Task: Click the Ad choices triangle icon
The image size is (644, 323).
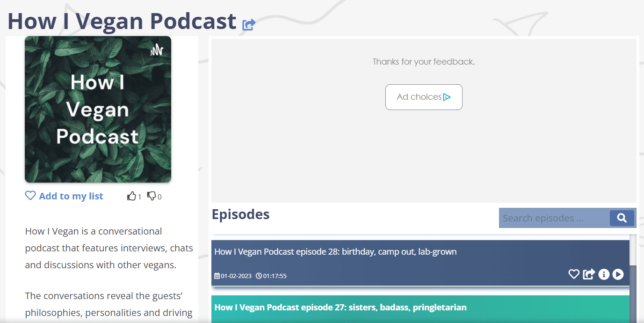Action: point(447,97)
